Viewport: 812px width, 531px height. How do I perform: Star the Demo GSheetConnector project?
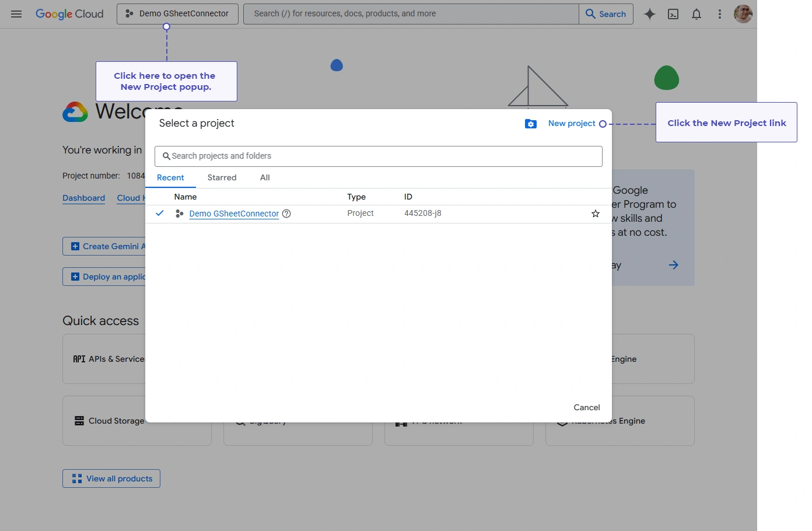click(596, 214)
